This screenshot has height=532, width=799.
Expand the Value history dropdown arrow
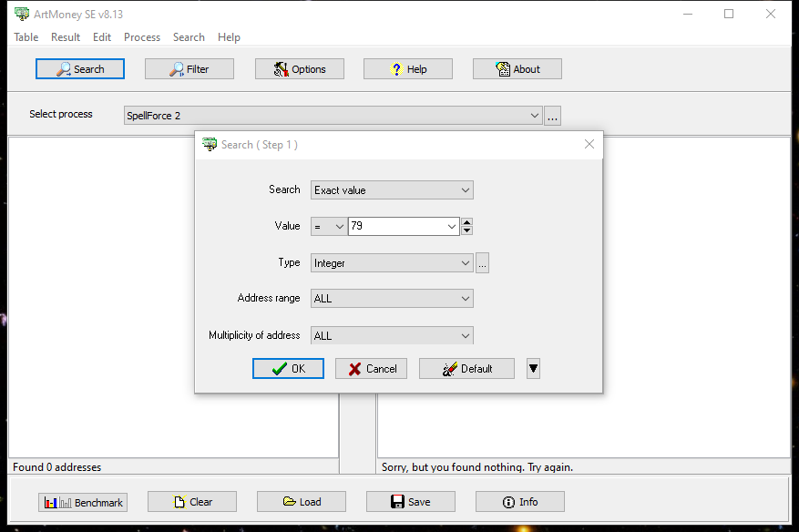tap(452, 226)
